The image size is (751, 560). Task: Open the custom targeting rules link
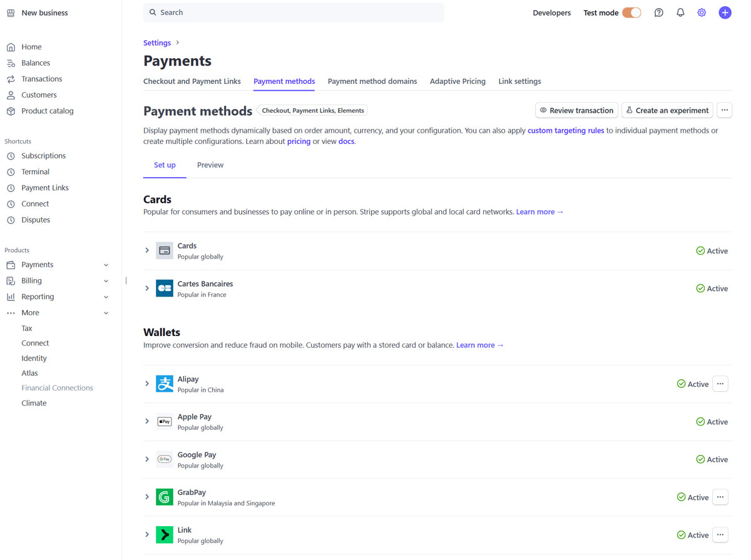point(566,131)
